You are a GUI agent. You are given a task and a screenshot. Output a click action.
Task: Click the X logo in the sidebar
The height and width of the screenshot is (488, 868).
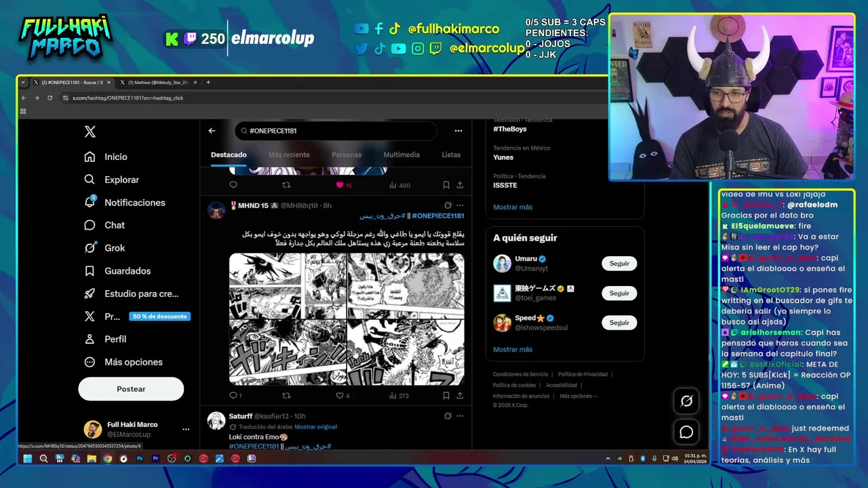[x=90, y=131]
